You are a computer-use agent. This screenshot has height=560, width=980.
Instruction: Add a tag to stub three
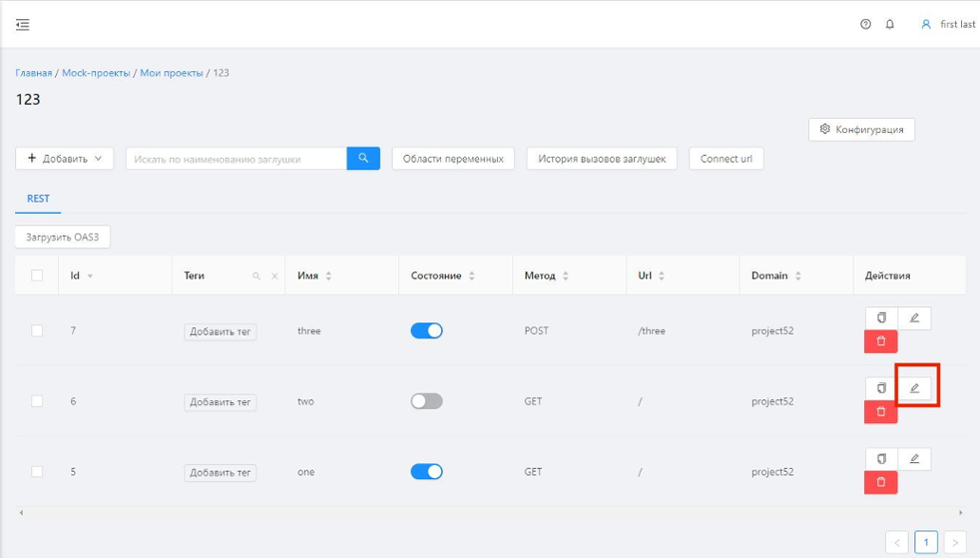(220, 331)
